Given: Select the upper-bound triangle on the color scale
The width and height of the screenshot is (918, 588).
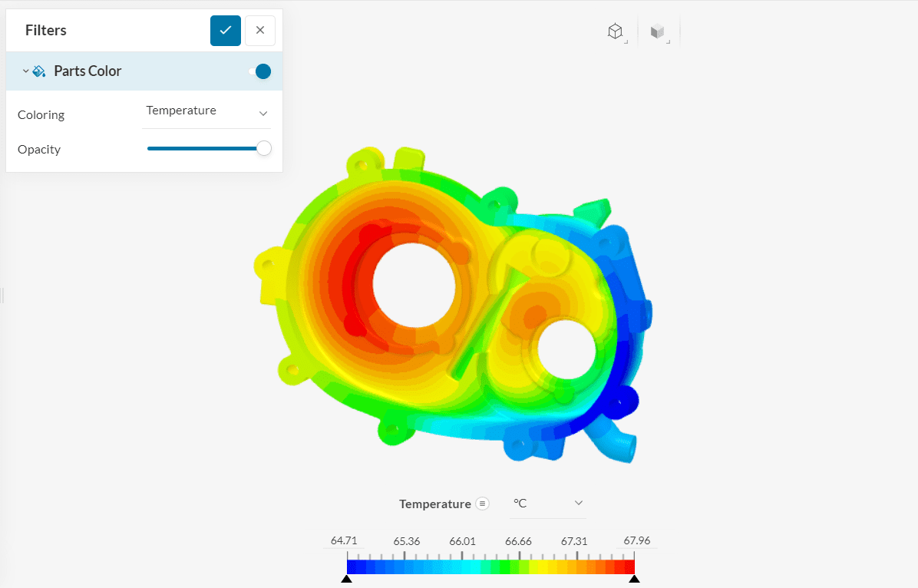Looking at the screenshot, I should (x=635, y=580).
